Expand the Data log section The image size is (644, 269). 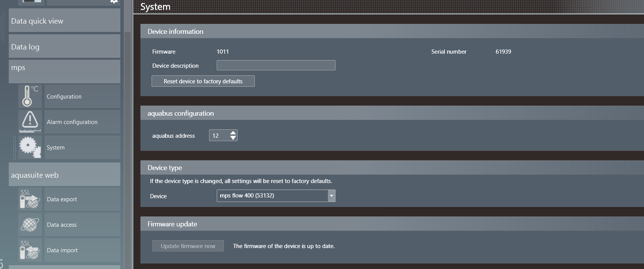64,47
